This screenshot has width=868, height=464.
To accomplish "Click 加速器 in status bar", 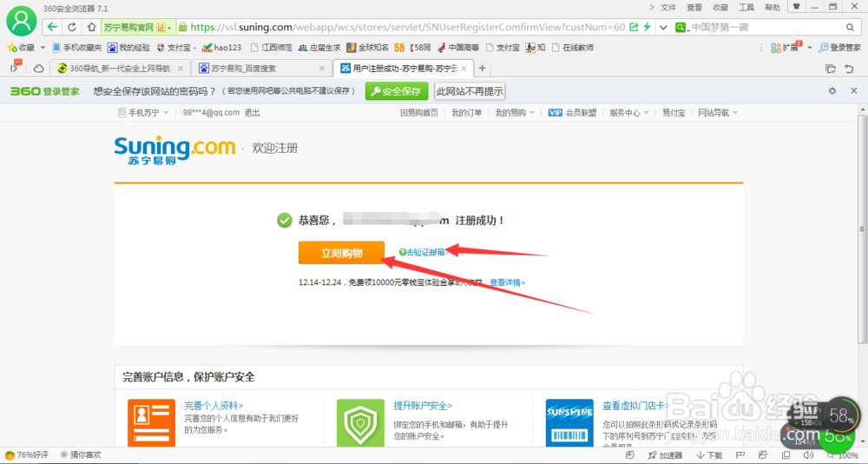I will tap(666, 455).
